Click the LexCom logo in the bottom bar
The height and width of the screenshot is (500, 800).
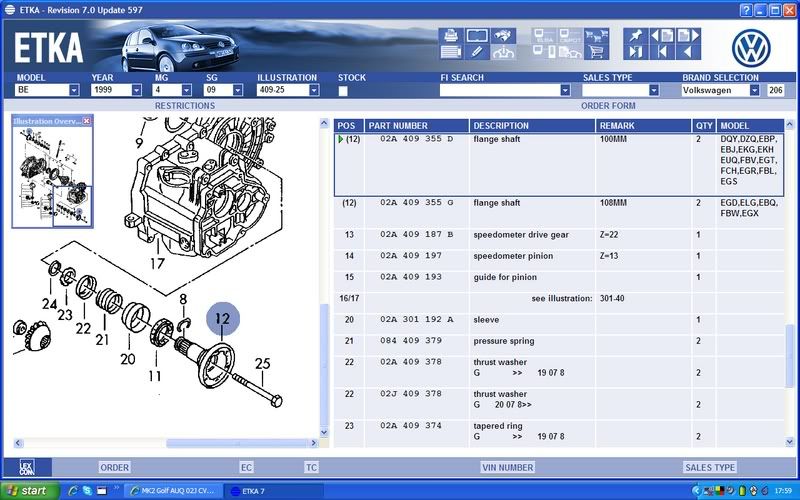coord(28,467)
